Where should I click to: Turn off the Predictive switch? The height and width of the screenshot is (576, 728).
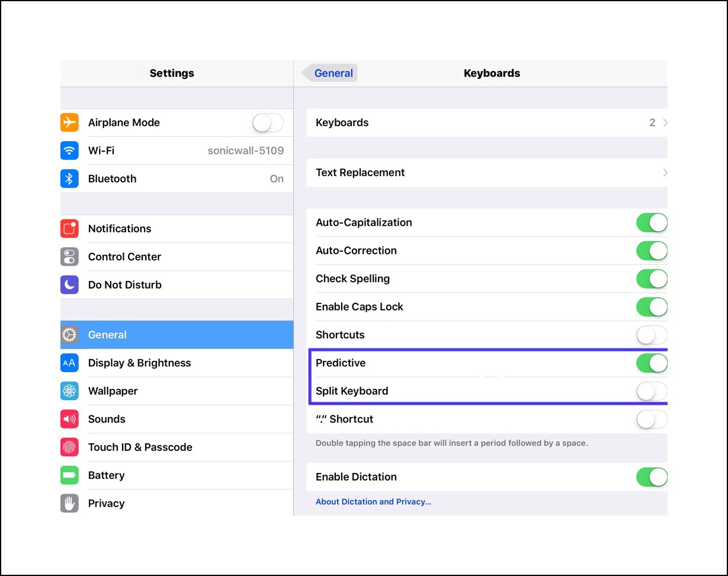pyautogui.click(x=651, y=363)
